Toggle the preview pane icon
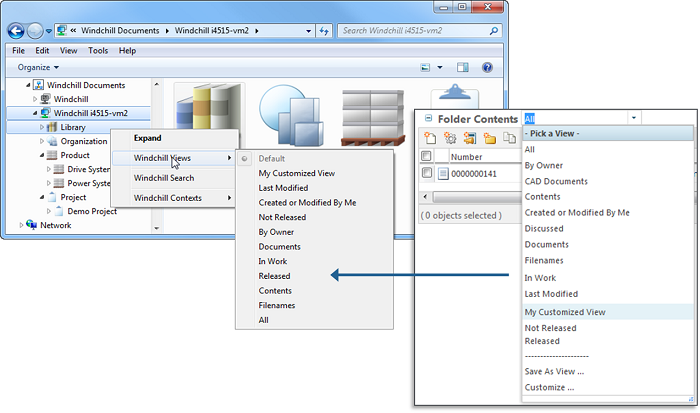Viewport: 700px width, 413px height. point(463,67)
